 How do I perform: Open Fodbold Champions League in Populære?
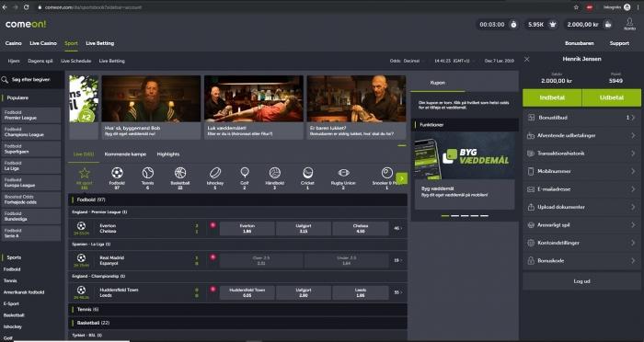click(x=31, y=131)
